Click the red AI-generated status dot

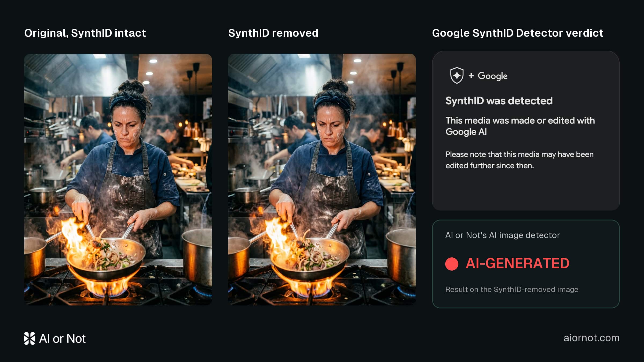452,264
